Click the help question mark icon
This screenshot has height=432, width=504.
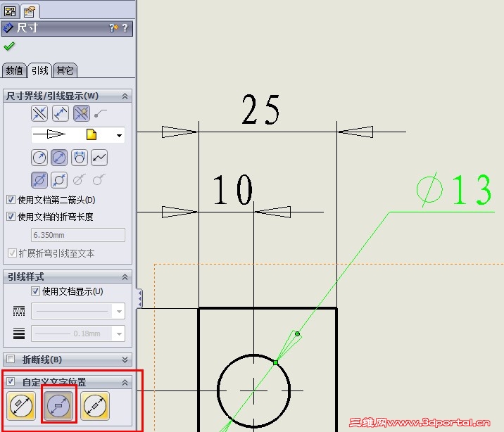click(x=125, y=28)
